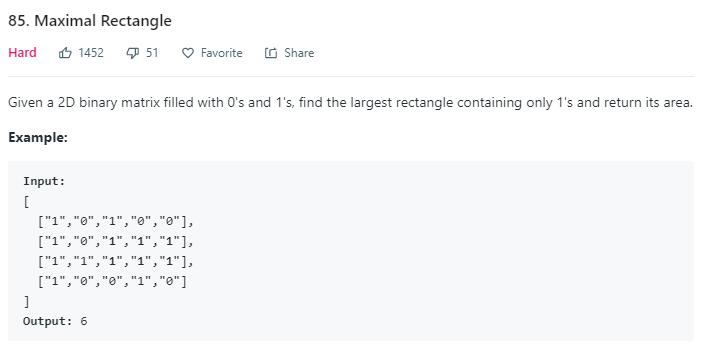712x361 pixels.
Task: Click the problem description sentence
Action: 351,103
